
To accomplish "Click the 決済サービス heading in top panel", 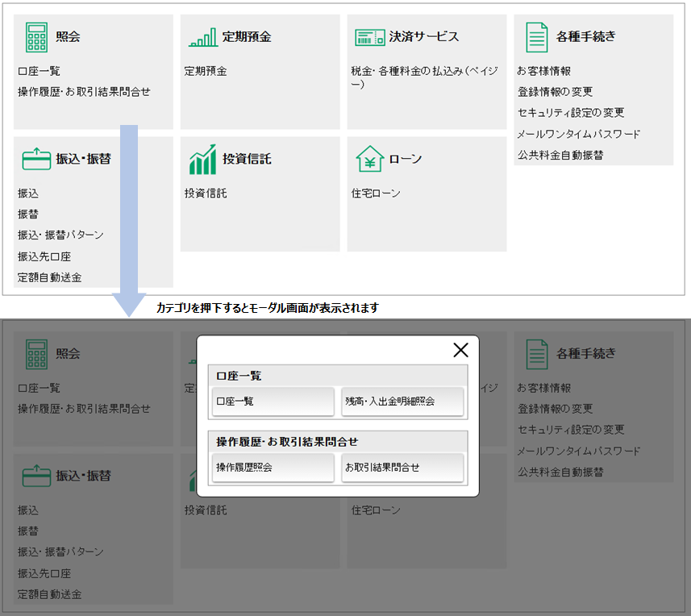I will coord(423,36).
